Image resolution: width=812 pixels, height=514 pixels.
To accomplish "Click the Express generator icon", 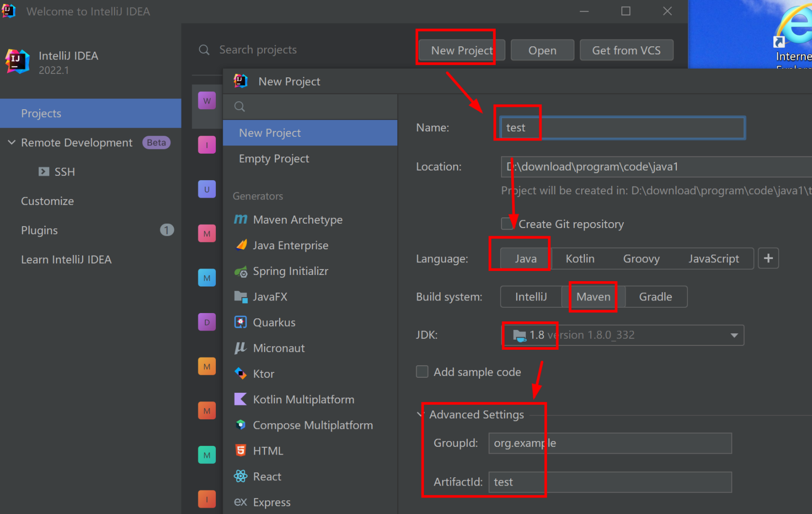I will point(240,502).
